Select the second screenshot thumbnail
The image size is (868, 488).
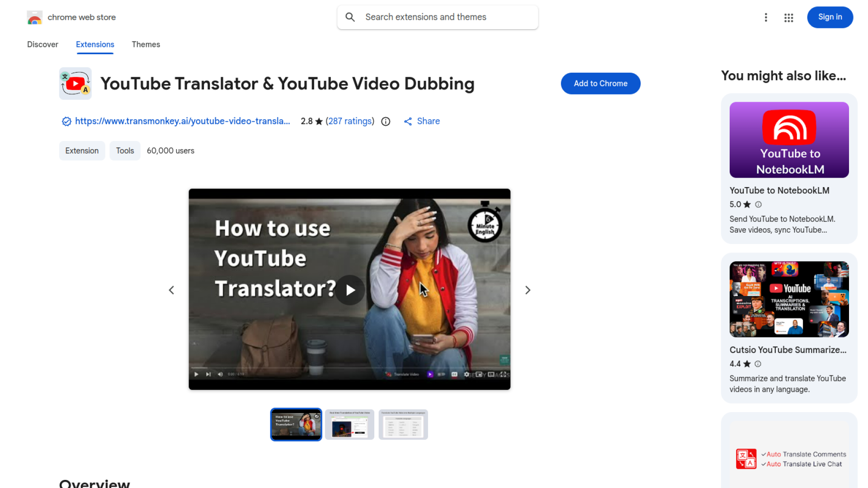[349, 425]
